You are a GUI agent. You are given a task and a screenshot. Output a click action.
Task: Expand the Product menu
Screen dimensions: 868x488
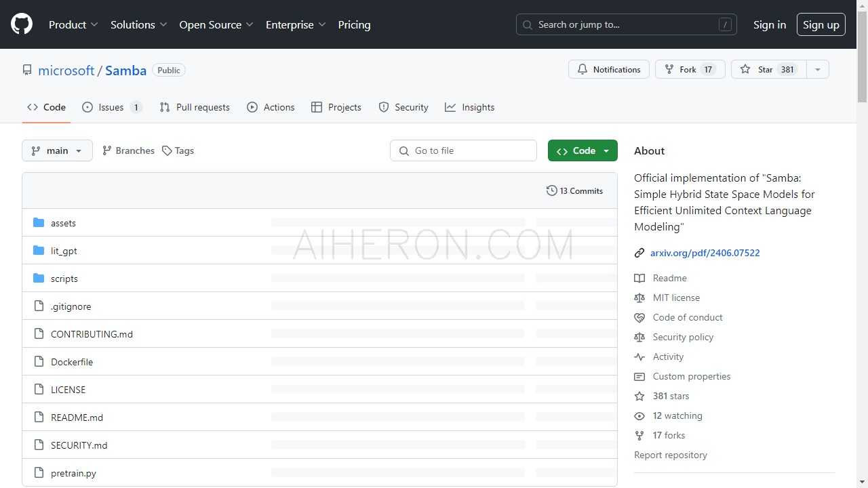[x=73, y=24]
